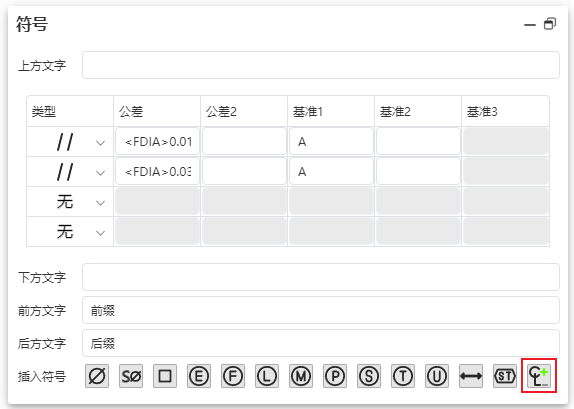Insert the diameter symbol Ø
Image resolution: width=574 pixels, height=409 pixels.
tap(97, 376)
